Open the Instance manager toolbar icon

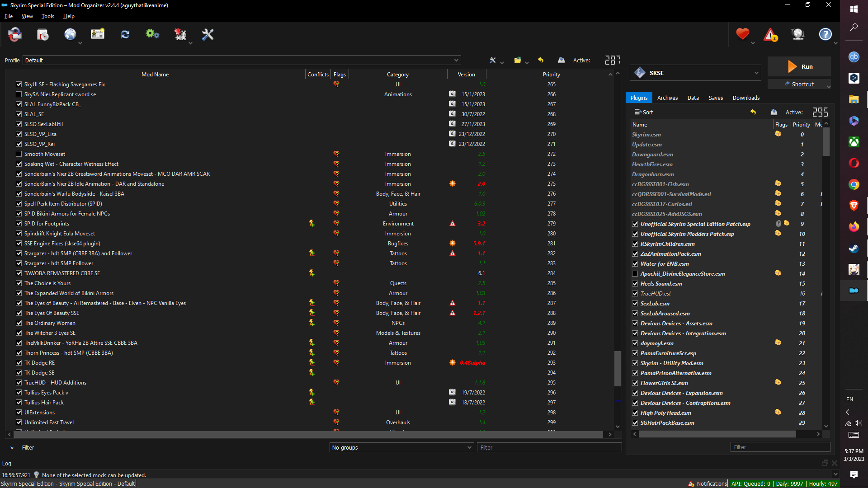(x=15, y=34)
